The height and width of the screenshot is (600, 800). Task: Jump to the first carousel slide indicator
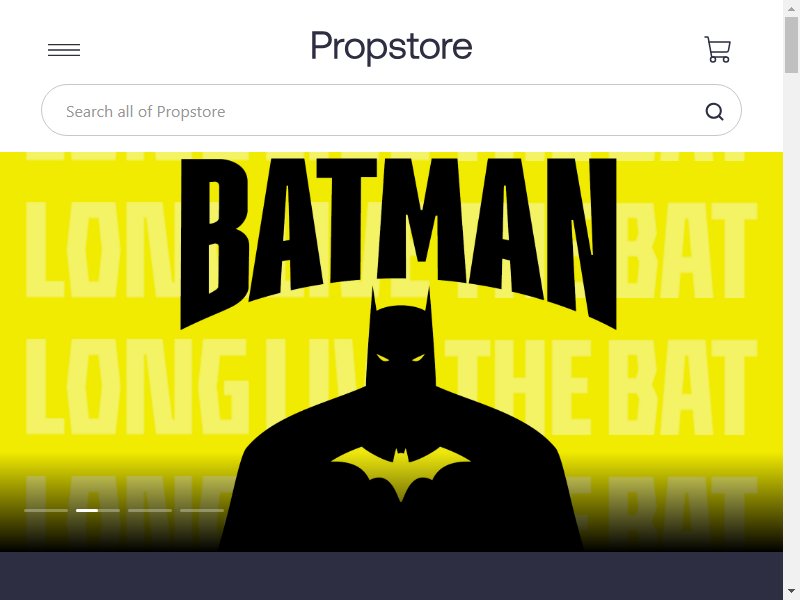pyautogui.click(x=46, y=510)
